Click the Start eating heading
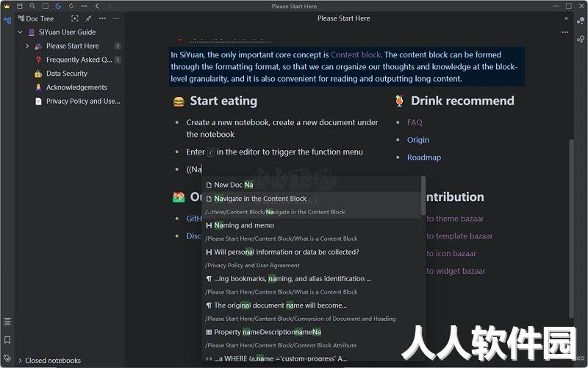Viewport: 588px width, 368px height. (223, 101)
